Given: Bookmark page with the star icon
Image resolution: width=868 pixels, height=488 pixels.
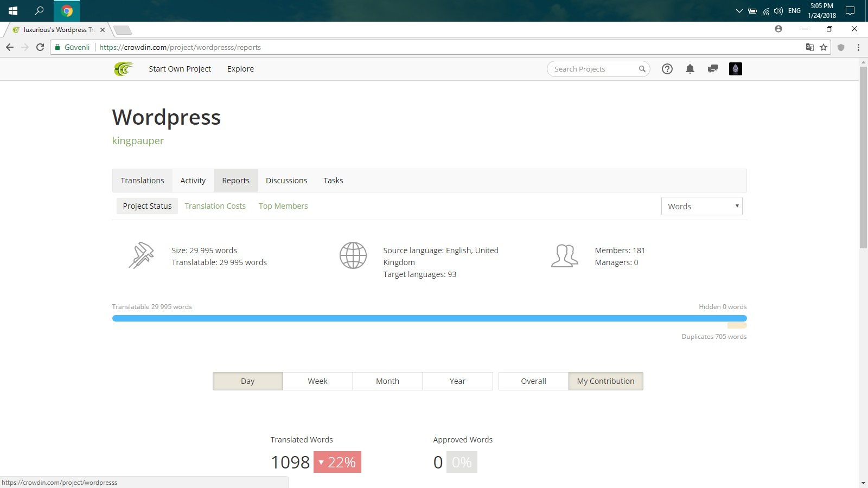Looking at the screenshot, I should pyautogui.click(x=824, y=47).
